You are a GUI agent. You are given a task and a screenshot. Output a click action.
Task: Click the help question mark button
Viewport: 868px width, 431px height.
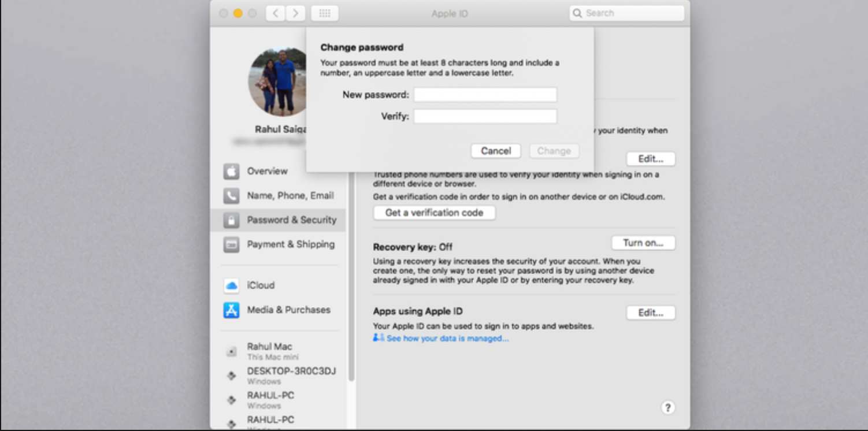tap(667, 407)
